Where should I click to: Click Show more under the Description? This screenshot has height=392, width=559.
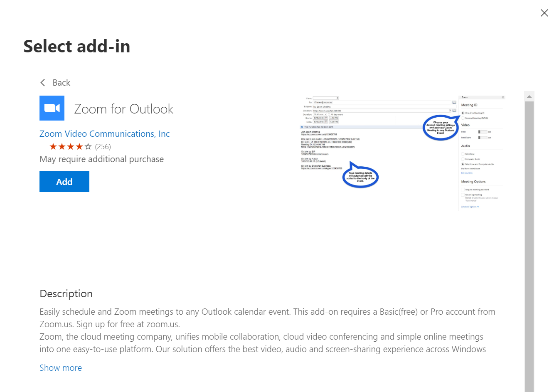click(x=61, y=367)
